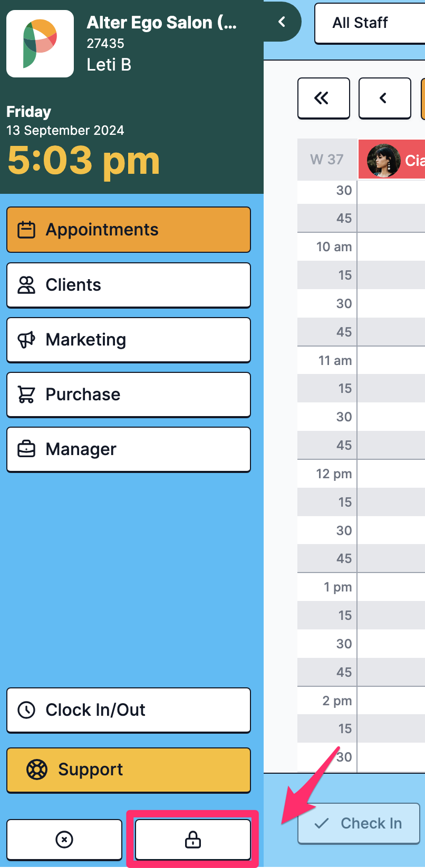The image size is (425, 868).
Task: Select the 12 pm time slot
Action: click(x=391, y=474)
